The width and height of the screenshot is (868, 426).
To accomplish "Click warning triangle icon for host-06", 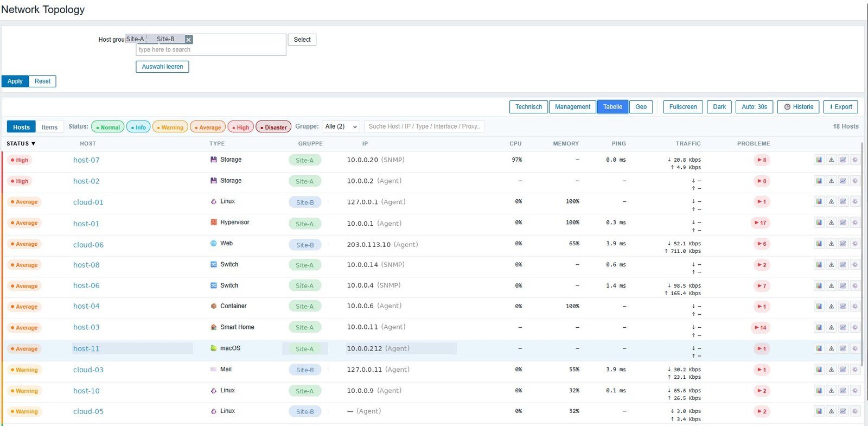I will click(831, 285).
